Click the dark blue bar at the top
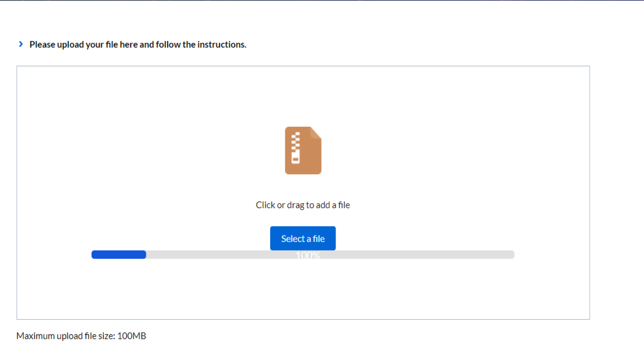The image size is (644, 362). (322, 2)
